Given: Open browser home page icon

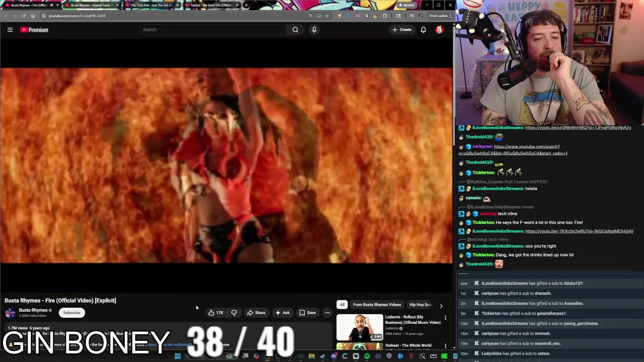Looking at the screenshot, I should coord(33,16).
